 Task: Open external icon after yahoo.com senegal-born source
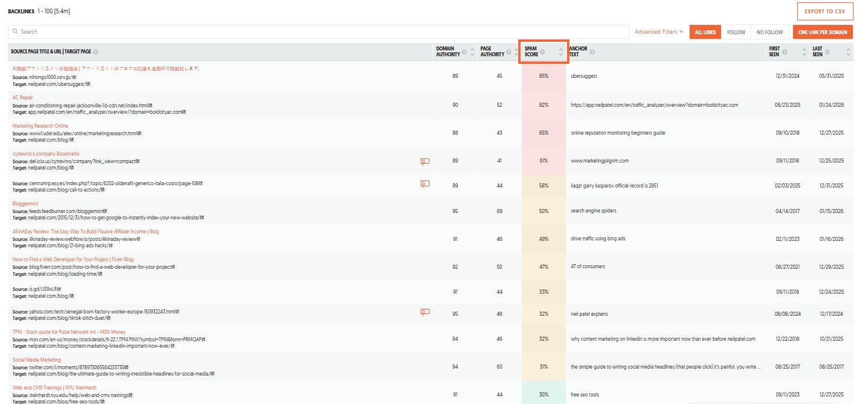[x=178, y=312]
